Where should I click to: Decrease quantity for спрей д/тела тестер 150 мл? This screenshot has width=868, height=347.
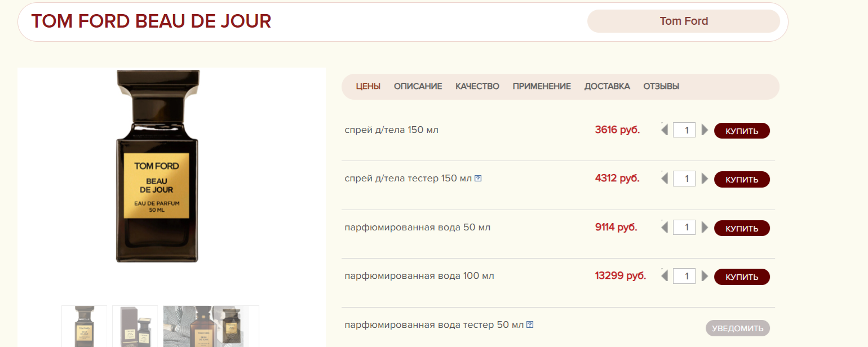665,179
